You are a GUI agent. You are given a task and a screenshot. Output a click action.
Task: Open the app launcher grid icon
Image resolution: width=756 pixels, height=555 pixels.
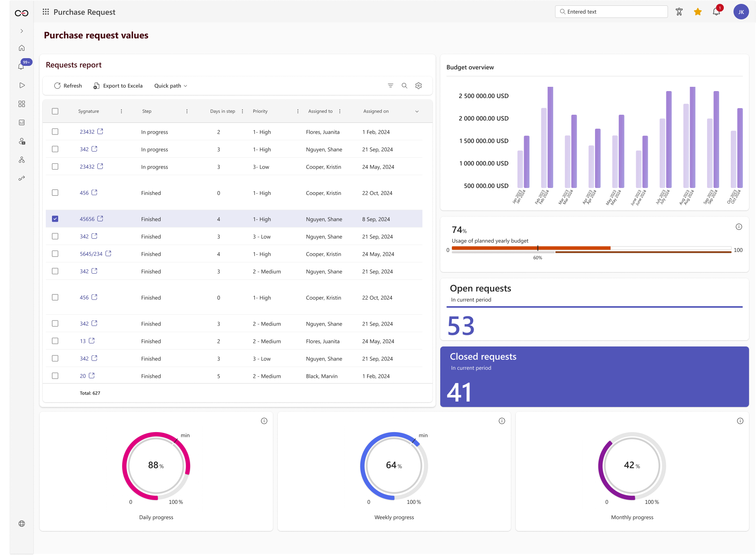(x=46, y=12)
